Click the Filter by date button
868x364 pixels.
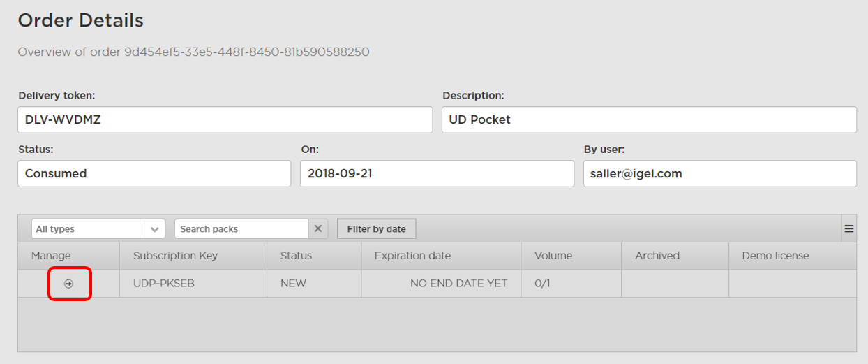click(x=376, y=228)
